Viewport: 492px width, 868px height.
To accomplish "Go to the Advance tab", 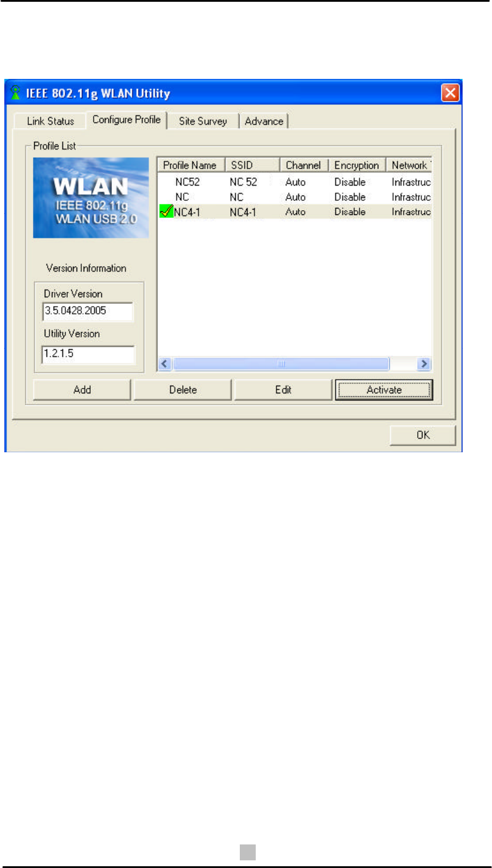I will click(x=263, y=121).
